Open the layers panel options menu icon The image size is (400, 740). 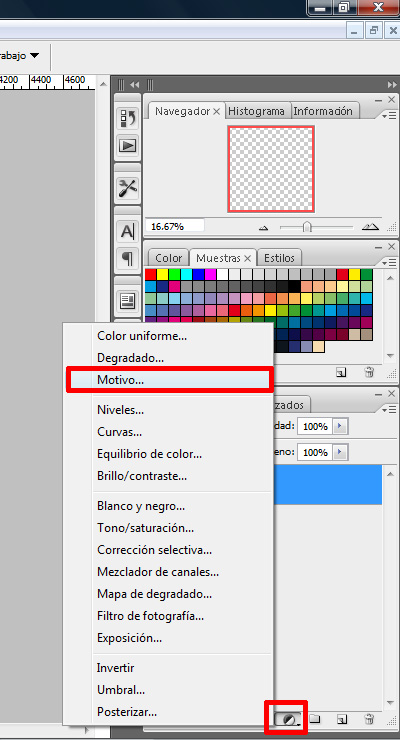(390, 409)
